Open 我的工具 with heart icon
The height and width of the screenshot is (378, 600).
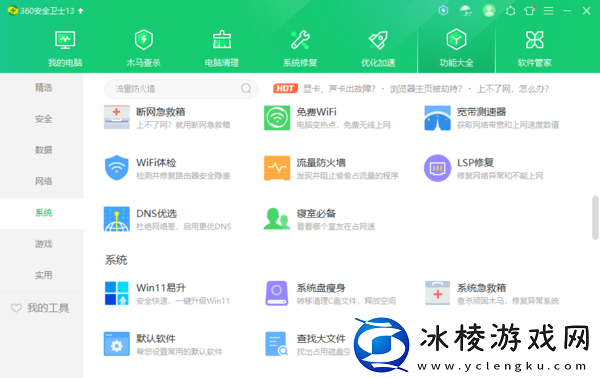pyautogui.click(x=40, y=308)
